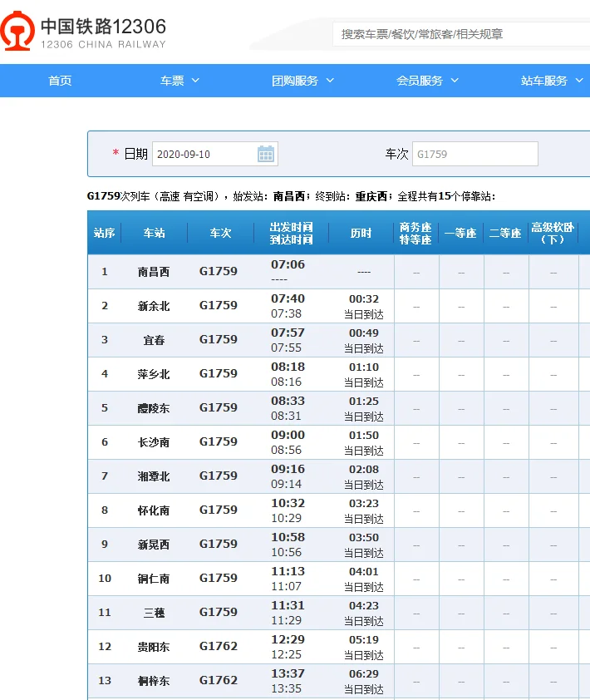Click the China Railway 12306 logo

[83, 32]
